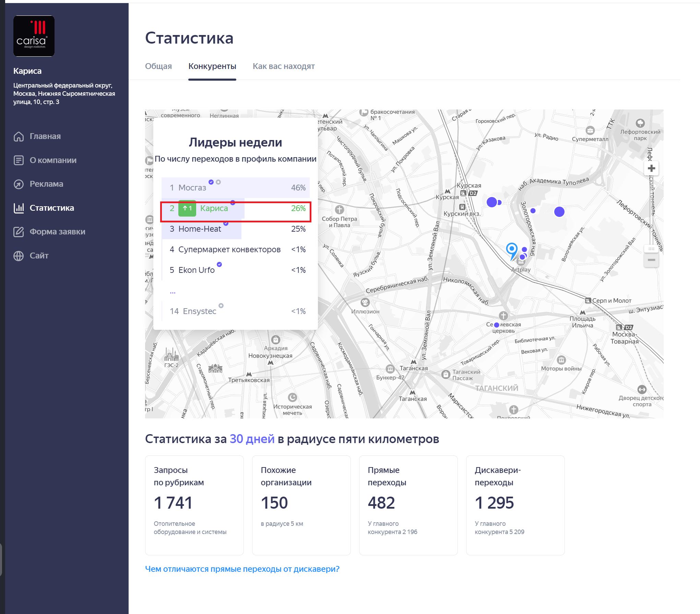
Task: Select Мосгаз in leaders list
Action: (192, 188)
